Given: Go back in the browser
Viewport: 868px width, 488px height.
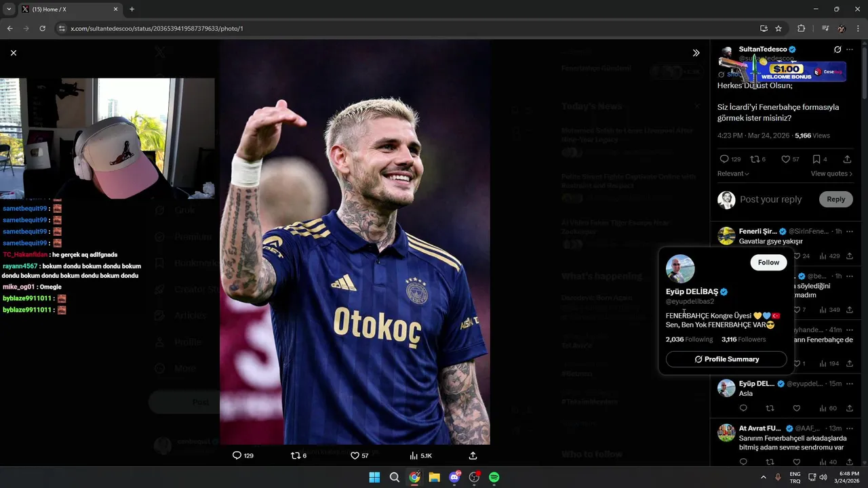Looking at the screenshot, I should [9, 28].
